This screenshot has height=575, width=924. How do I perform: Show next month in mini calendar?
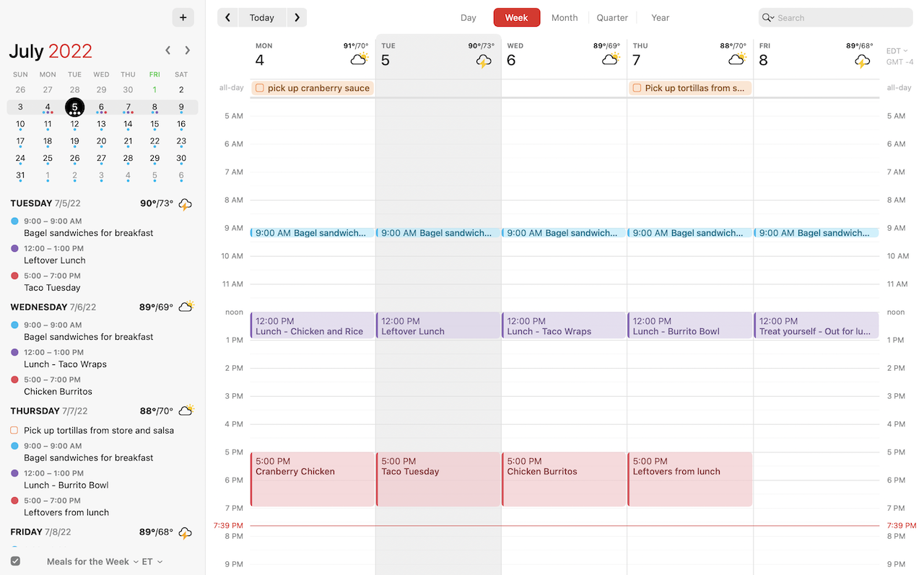click(188, 51)
